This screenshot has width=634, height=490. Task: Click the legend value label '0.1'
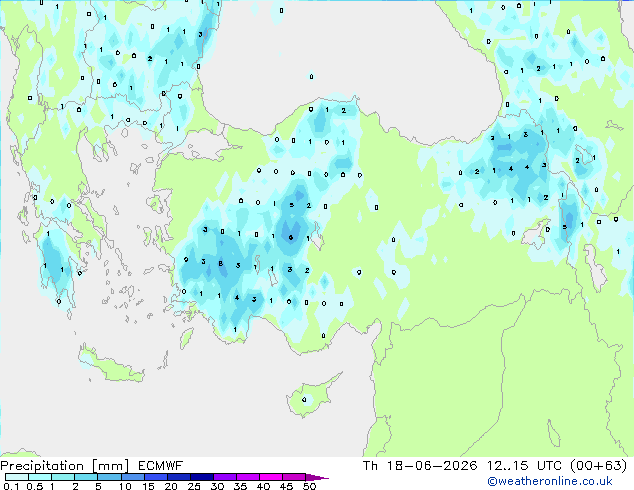click(x=11, y=486)
